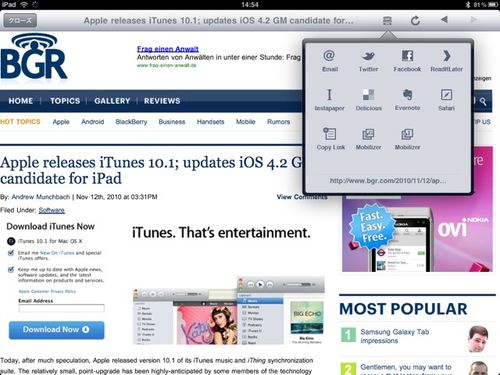Click the page title in the top bar
This screenshot has width=500, height=375.
click(219, 21)
